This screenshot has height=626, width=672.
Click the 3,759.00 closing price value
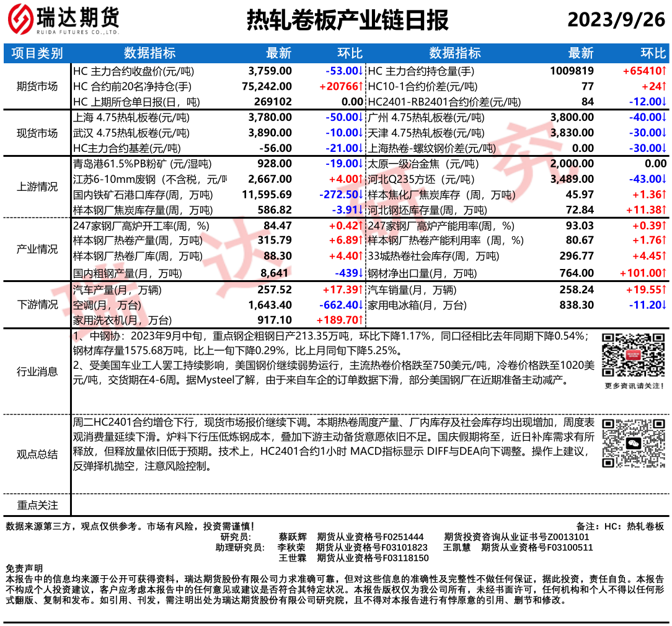(x=270, y=71)
